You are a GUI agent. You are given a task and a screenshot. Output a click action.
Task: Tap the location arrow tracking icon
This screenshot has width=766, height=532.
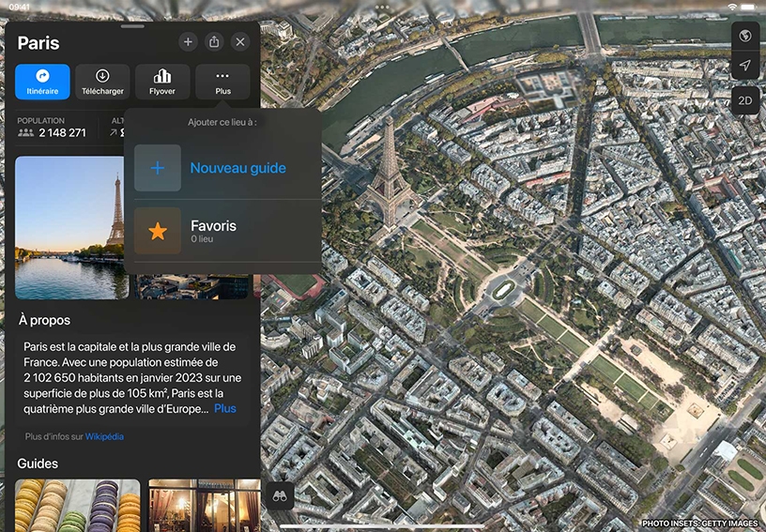tap(745, 65)
